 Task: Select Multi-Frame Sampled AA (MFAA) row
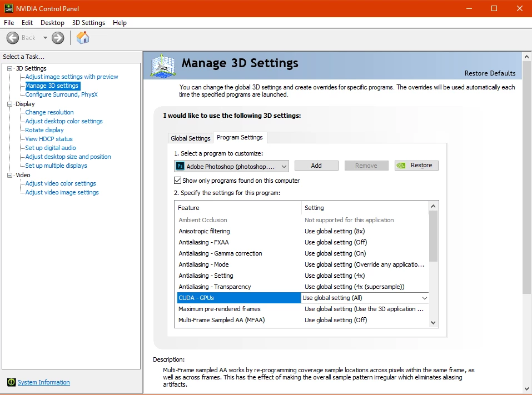point(303,320)
